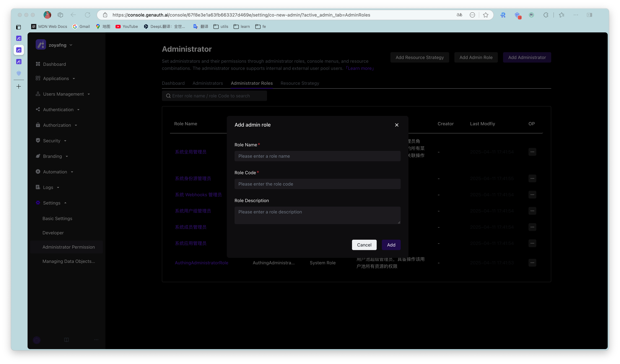Click the search magnifier icon
620x364 pixels.
click(x=168, y=96)
